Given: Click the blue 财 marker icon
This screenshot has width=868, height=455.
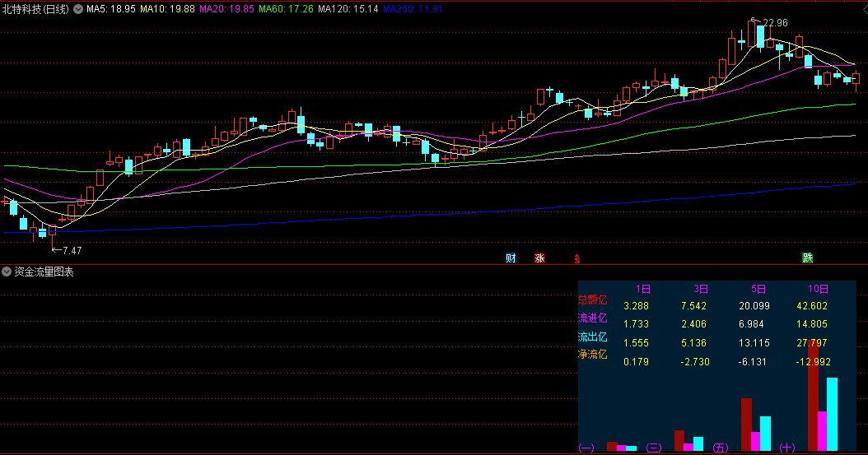Looking at the screenshot, I should point(511,258).
